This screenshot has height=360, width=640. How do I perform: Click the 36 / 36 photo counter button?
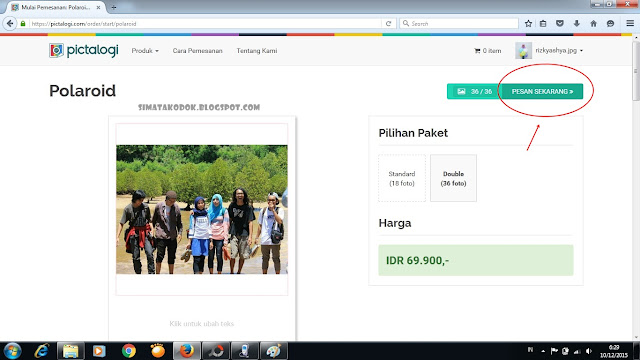[x=474, y=91]
